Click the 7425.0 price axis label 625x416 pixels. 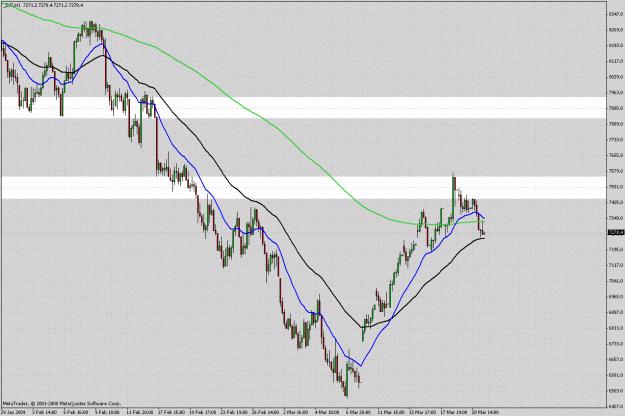(x=616, y=202)
